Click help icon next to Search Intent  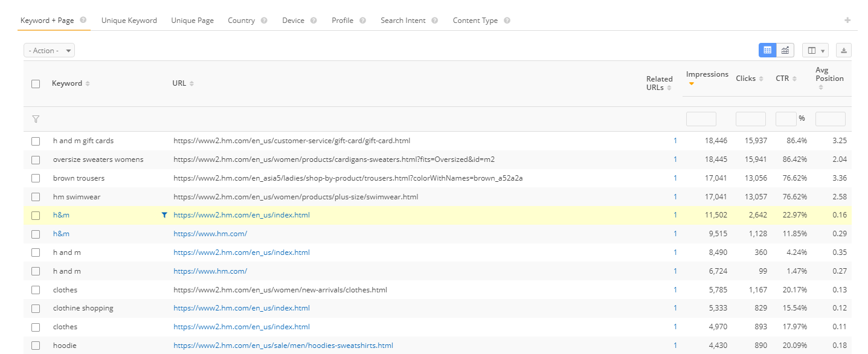(x=434, y=21)
